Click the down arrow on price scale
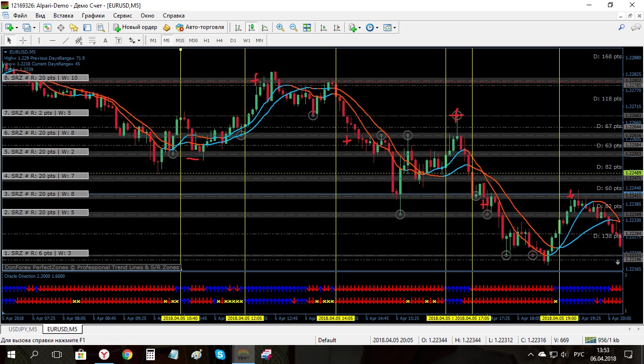The width and height of the screenshot is (644, 364). point(618,262)
